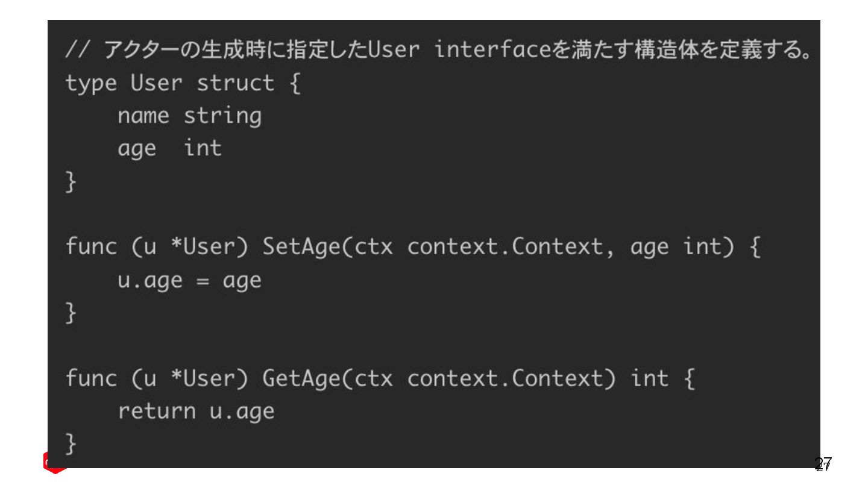Viewport: 868px width, 488px height.
Task: Click the "*User" receiver in the SetAge line
Action: (x=203, y=247)
